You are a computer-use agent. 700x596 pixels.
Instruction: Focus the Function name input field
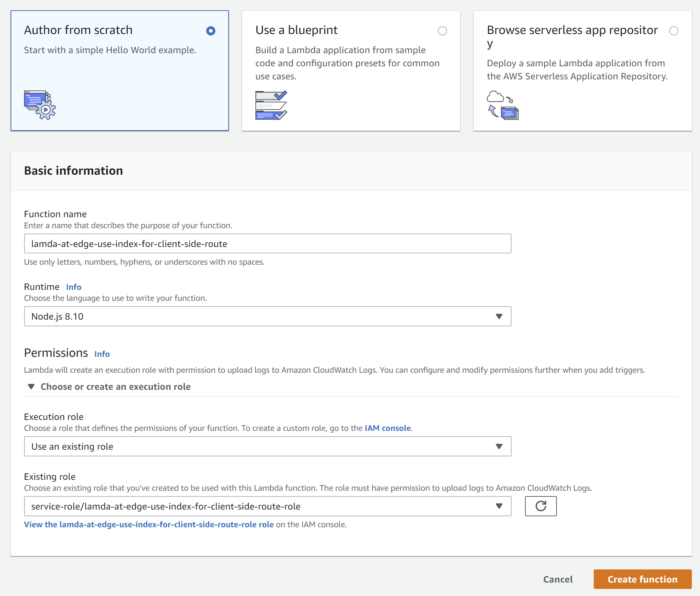click(267, 243)
